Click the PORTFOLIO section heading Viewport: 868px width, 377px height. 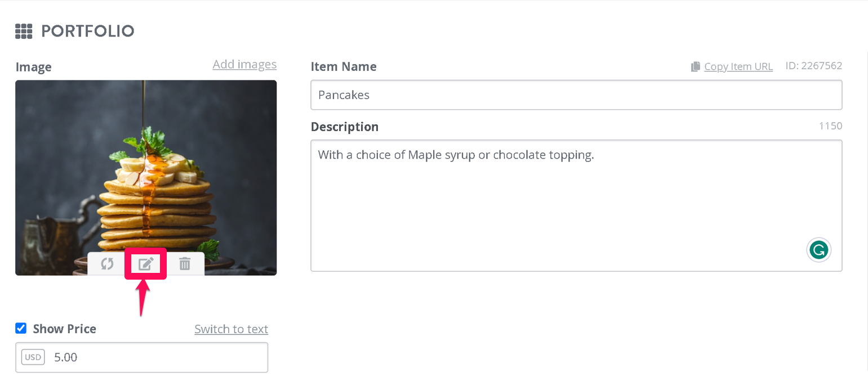pos(88,31)
